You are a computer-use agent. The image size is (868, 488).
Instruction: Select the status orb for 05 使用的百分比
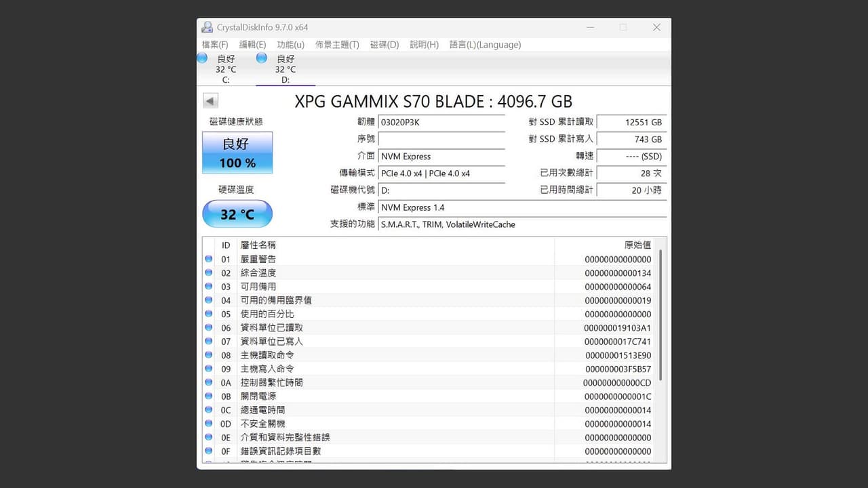[208, 314]
